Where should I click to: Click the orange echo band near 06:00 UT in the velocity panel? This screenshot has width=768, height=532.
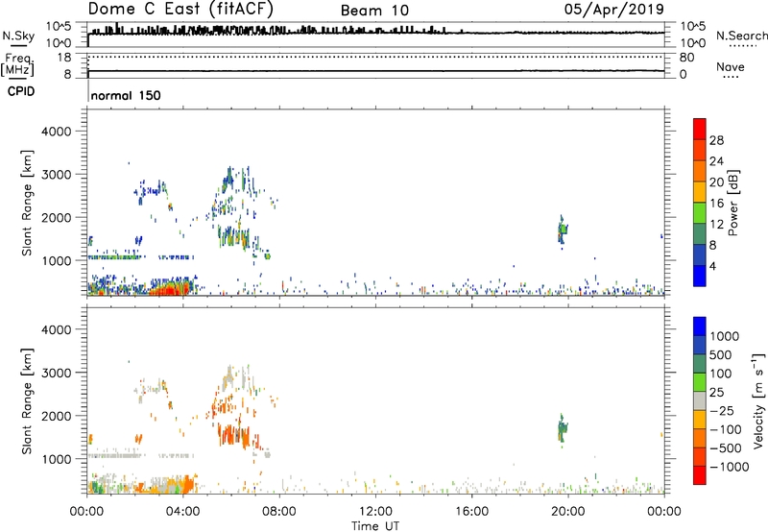(234, 434)
